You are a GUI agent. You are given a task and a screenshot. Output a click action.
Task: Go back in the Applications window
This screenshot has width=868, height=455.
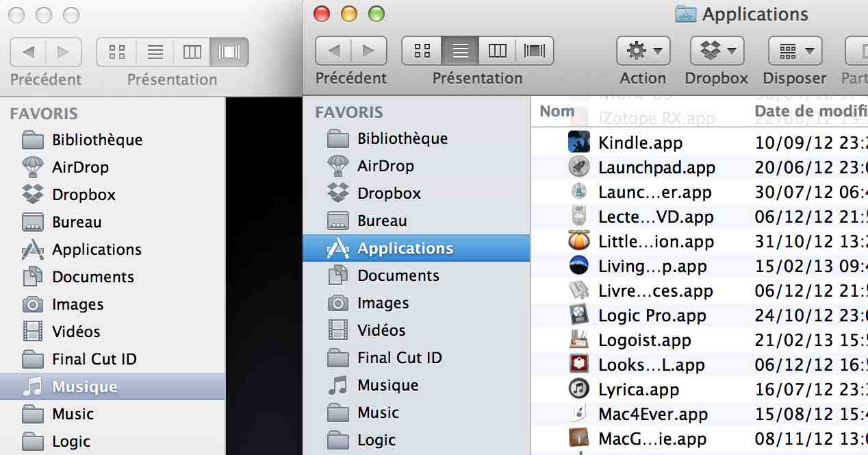[333, 51]
